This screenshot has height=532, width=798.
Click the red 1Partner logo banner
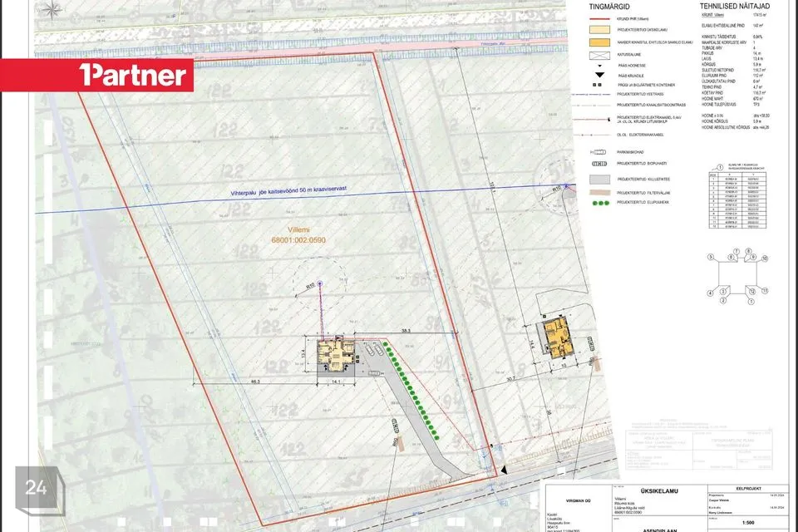point(96,75)
